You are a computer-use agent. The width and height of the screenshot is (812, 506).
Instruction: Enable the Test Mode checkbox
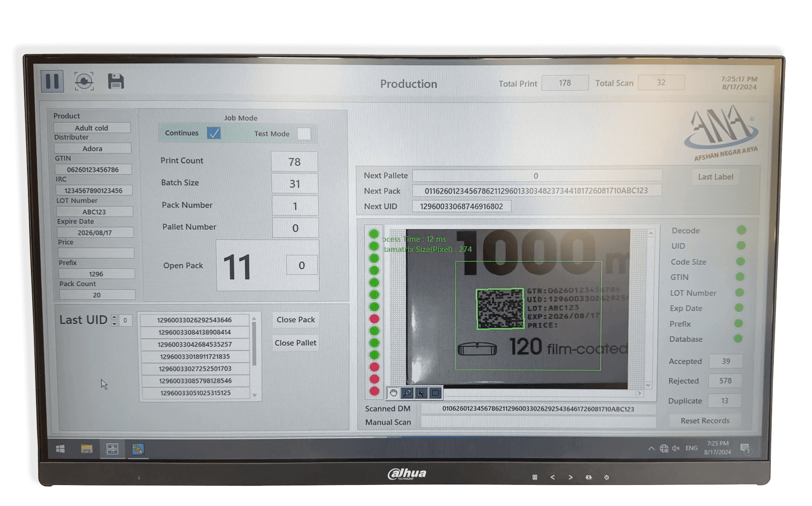(x=304, y=133)
